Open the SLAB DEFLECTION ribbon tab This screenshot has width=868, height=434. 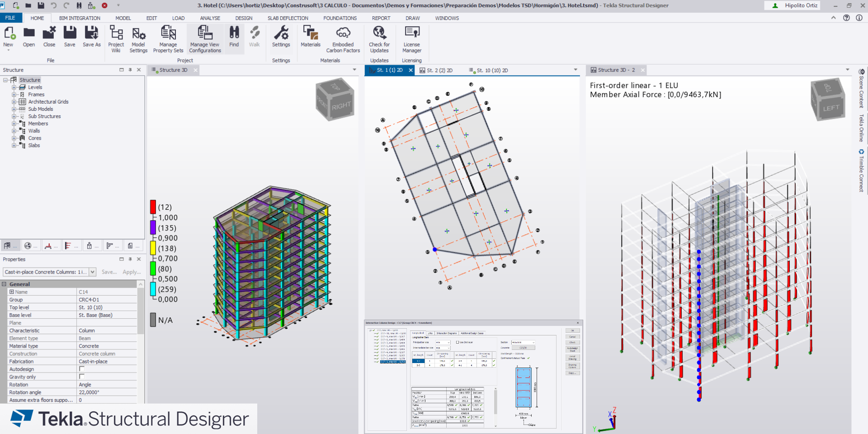[x=288, y=18]
